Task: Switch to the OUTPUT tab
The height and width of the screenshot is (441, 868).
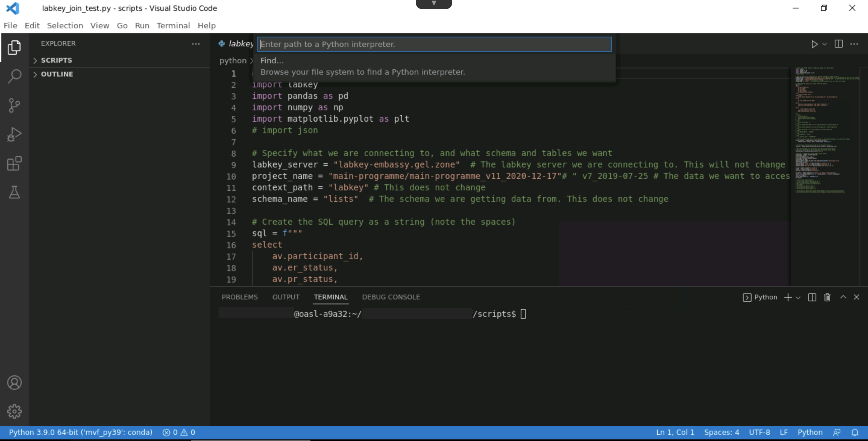Action: (x=286, y=297)
